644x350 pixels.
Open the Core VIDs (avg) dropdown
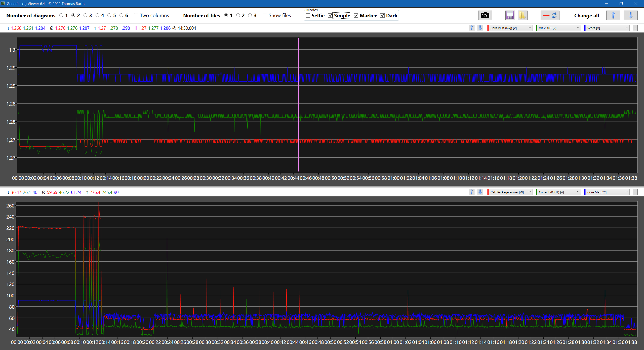click(510, 28)
